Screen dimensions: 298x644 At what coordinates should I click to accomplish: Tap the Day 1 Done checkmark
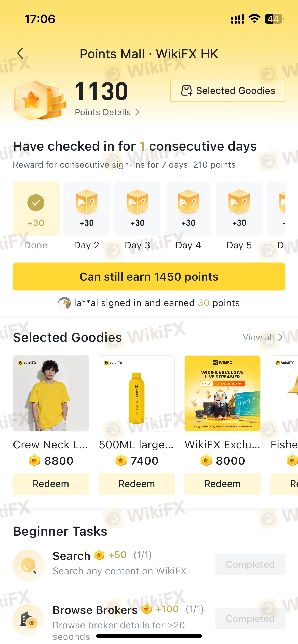[x=36, y=203]
